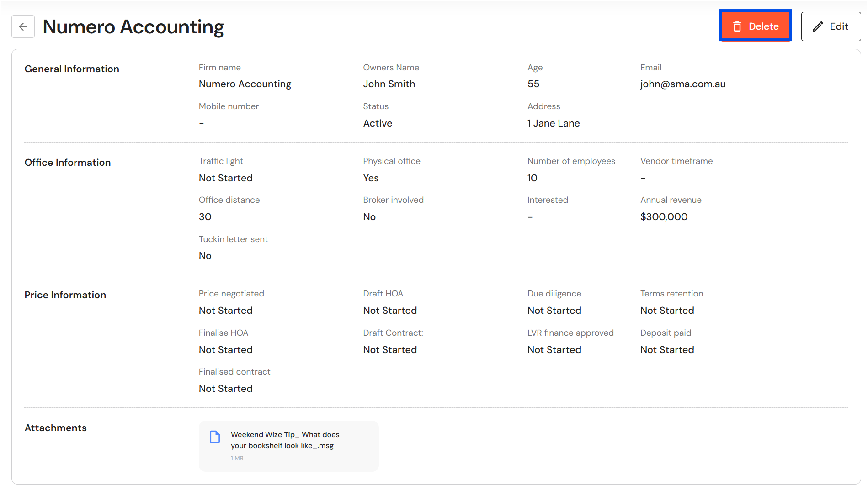This screenshot has height=491, width=868.
Task: Click the john@sma.com.au email address
Action: pos(682,84)
